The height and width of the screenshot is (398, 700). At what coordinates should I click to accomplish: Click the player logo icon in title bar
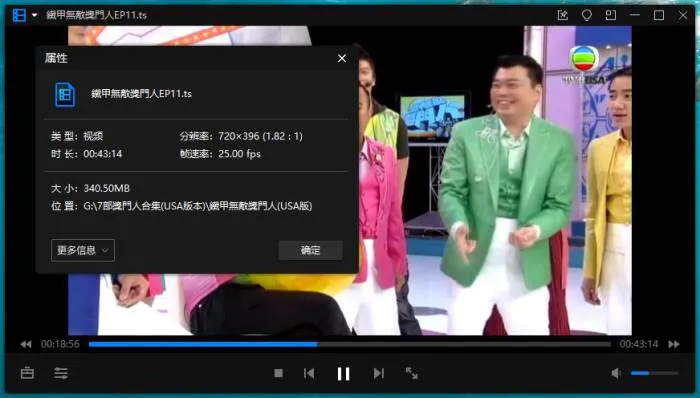click(x=19, y=15)
